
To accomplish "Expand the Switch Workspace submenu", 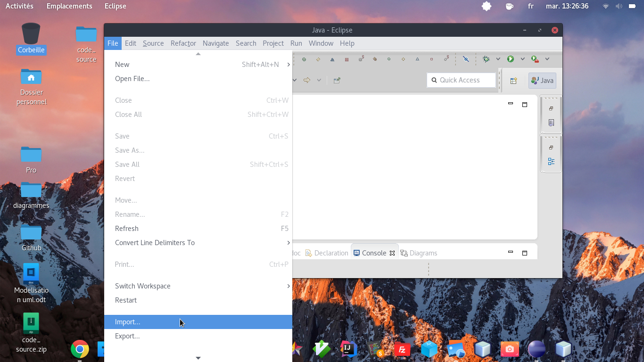I will (x=198, y=286).
